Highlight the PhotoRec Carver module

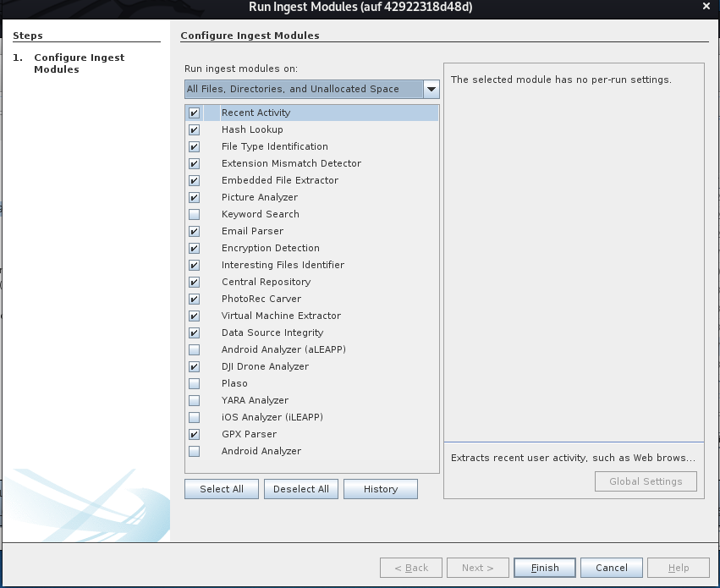(261, 299)
